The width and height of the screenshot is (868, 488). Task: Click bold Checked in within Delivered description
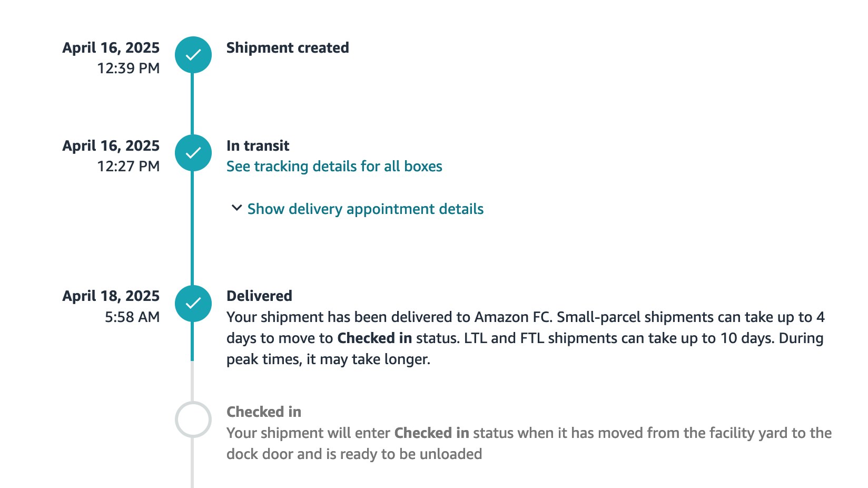point(374,338)
